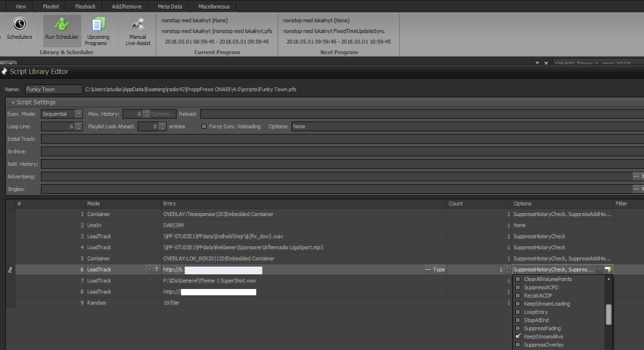Check the LoopEntry option
The height and width of the screenshot is (350, 644).
click(518, 312)
